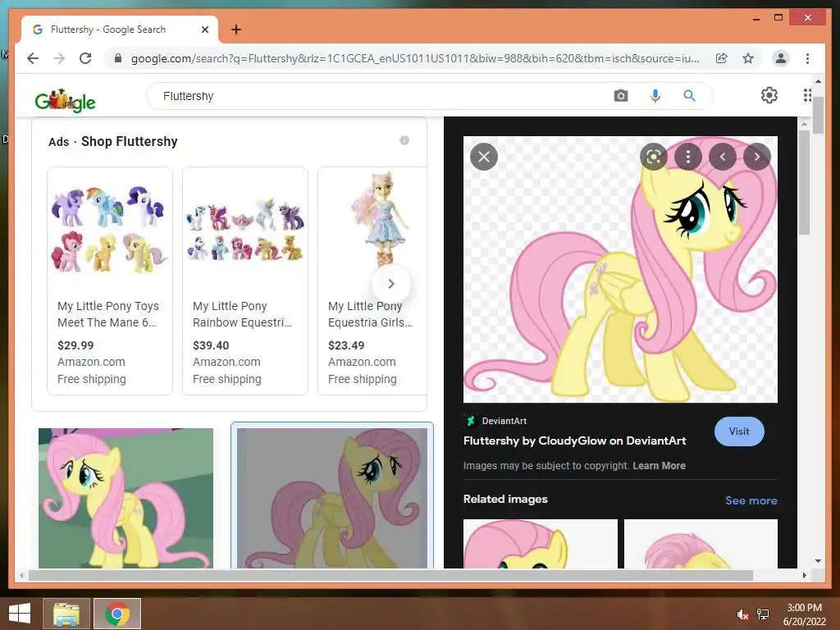Viewport: 840px width, 630px height.
Task: Open first related Fluttershy image
Action: pos(540,543)
